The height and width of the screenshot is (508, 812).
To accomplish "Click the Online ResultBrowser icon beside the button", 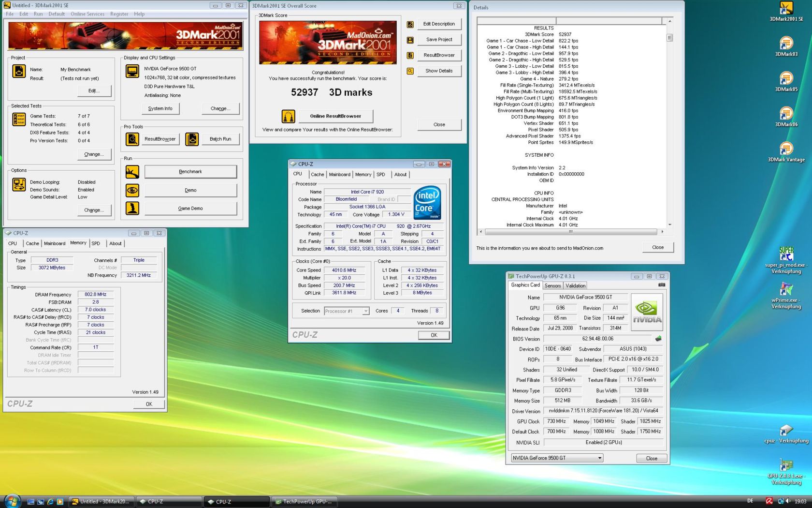I will 288,116.
